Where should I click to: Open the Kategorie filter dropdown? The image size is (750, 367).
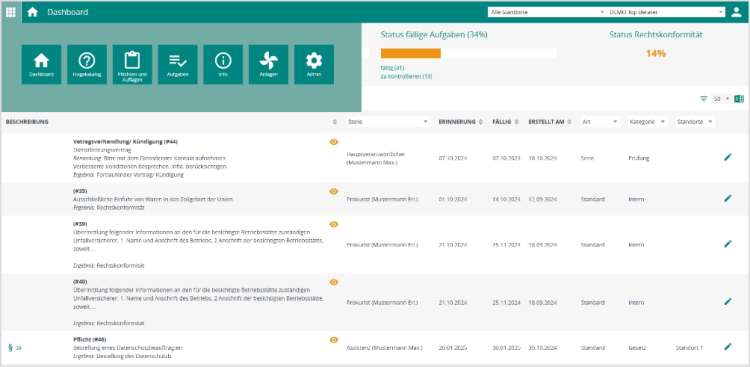click(648, 122)
